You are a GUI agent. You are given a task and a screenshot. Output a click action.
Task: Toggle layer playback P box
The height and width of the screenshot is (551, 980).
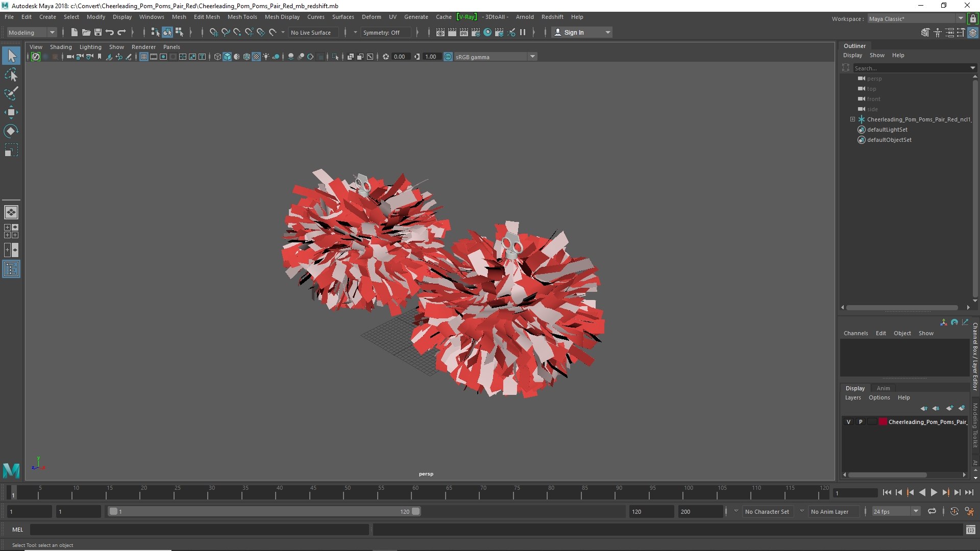[861, 422]
